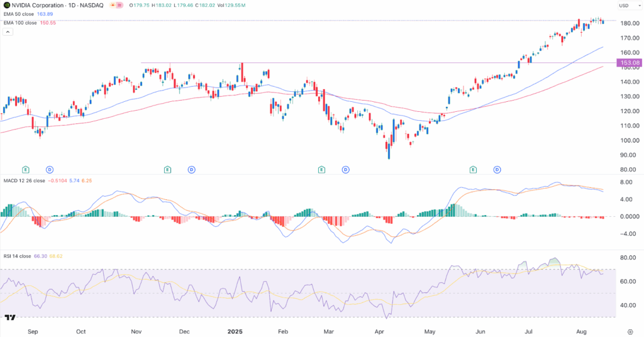This screenshot has height=337, width=644.
Task: Open the USD currency dropdown
Action: (630, 5)
